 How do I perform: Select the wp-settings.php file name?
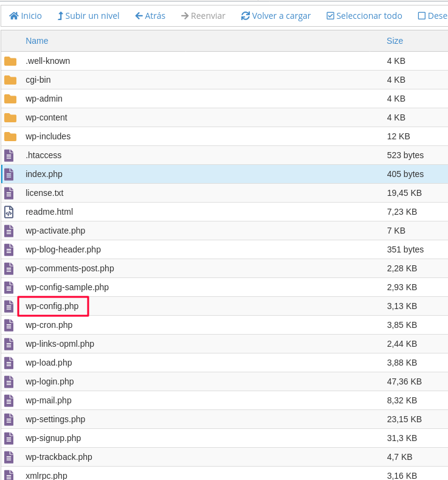55,419
